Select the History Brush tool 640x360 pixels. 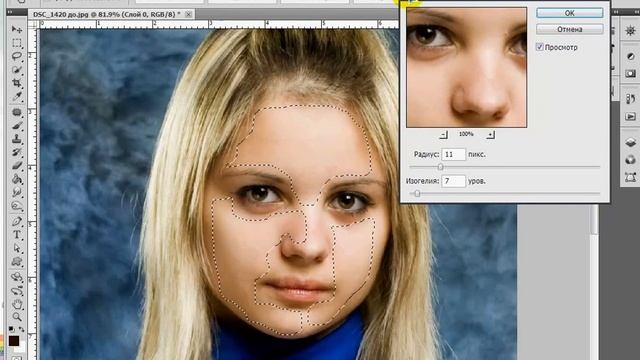(x=17, y=153)
